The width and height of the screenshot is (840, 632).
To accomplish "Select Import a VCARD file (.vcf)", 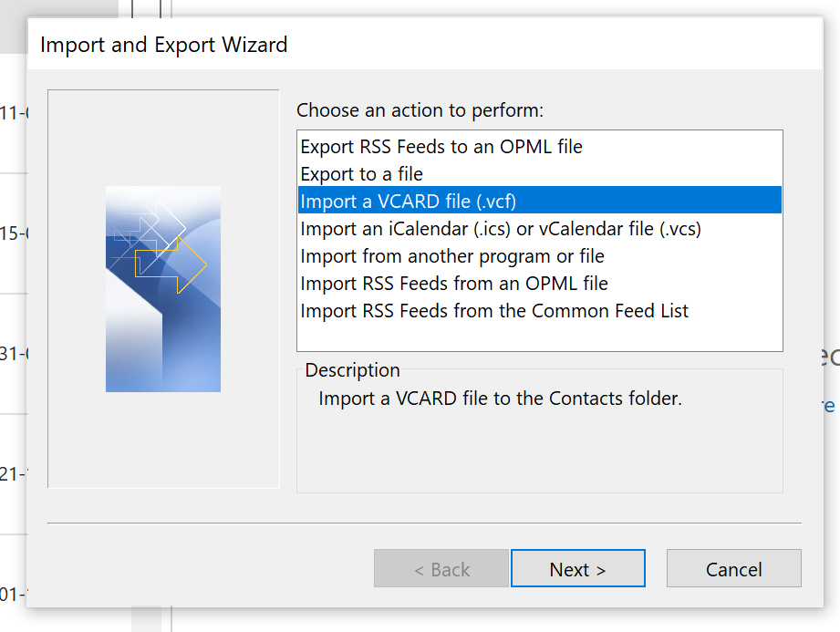I will (409, 201).
